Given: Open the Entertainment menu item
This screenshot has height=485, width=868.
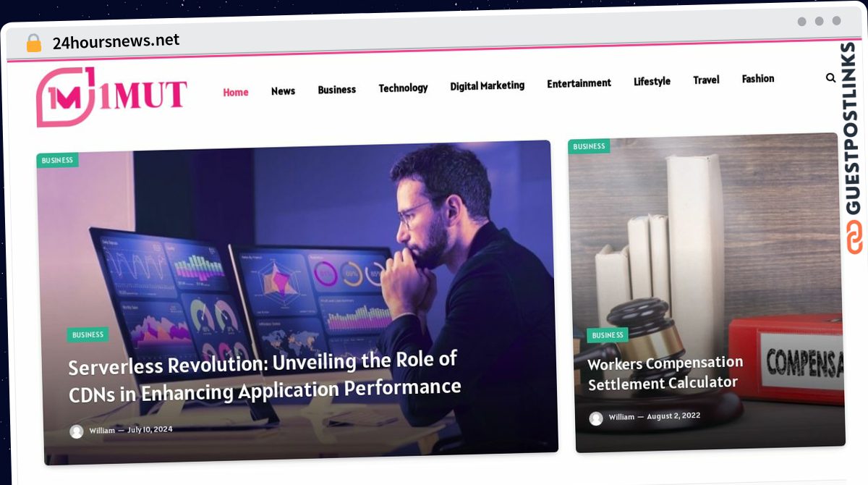Looking at the screenshot, I should (579, 83).
